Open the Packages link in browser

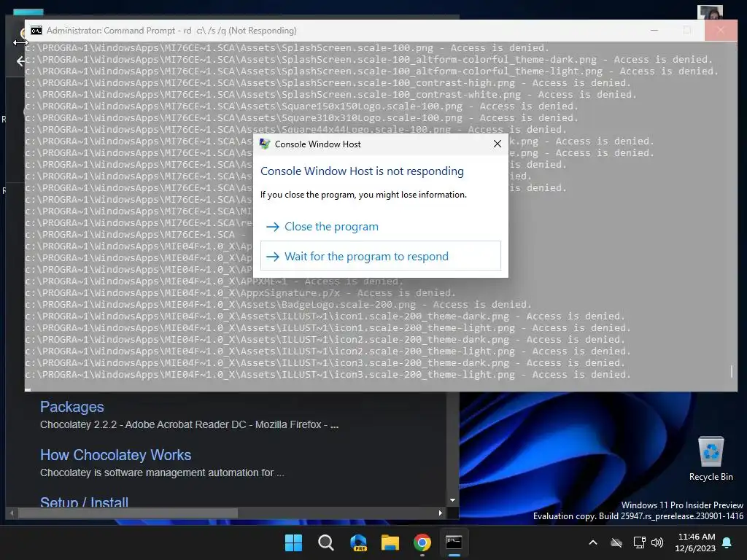click(72, 407)
